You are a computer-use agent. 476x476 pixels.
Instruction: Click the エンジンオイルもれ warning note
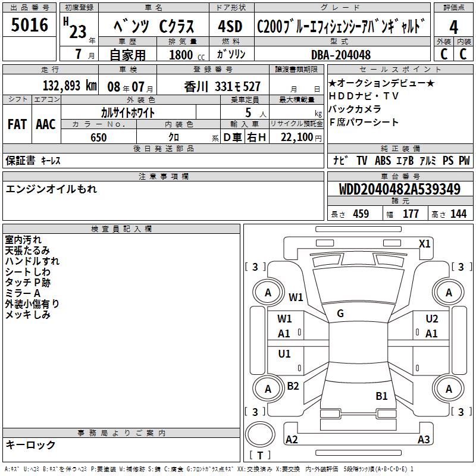click(51, 189)
